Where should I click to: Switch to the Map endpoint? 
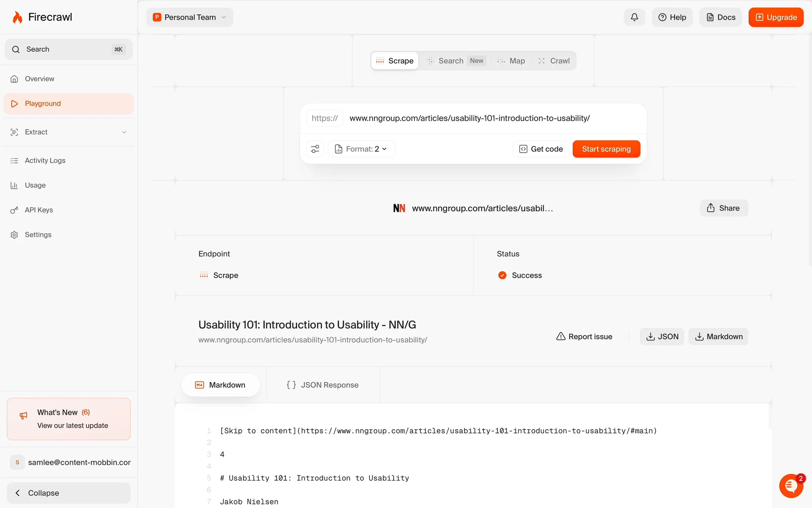(512, 61)
